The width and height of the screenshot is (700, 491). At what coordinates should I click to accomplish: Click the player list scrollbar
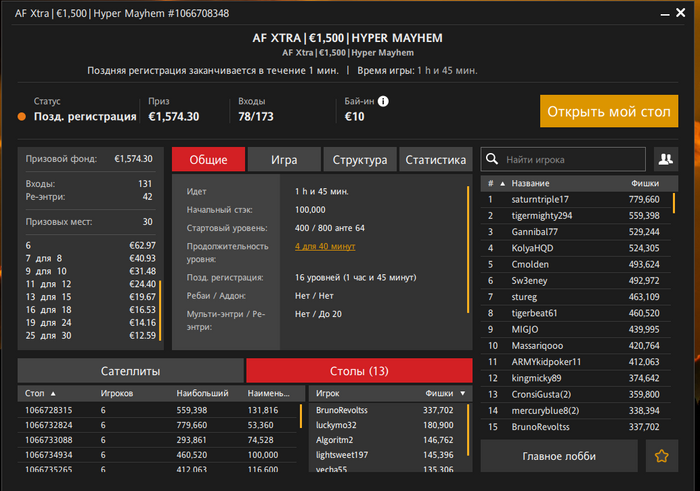click(674, 203)
